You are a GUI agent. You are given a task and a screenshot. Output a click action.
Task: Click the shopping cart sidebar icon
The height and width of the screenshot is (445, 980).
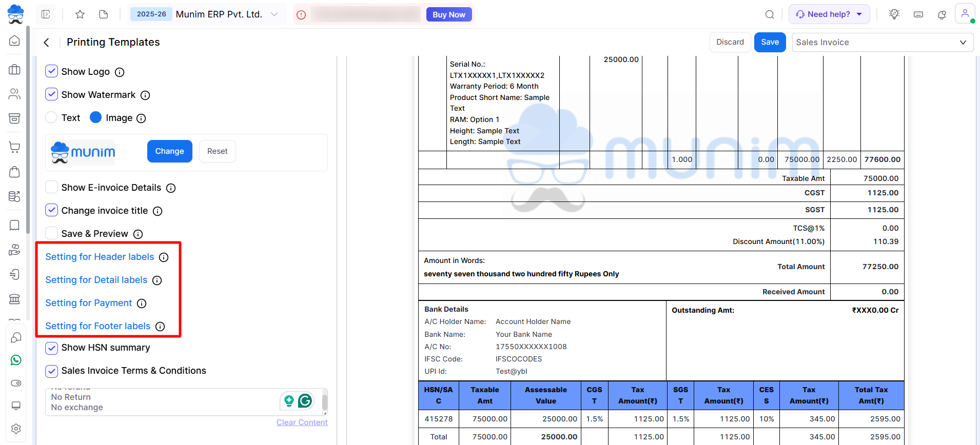click(x=15, y=148)
